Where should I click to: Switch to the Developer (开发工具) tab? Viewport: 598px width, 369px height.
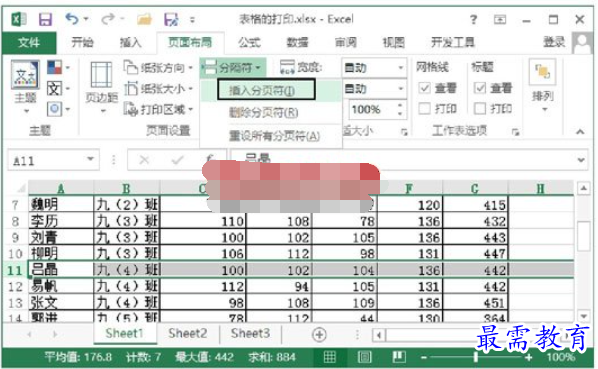[x=453, y=42]
